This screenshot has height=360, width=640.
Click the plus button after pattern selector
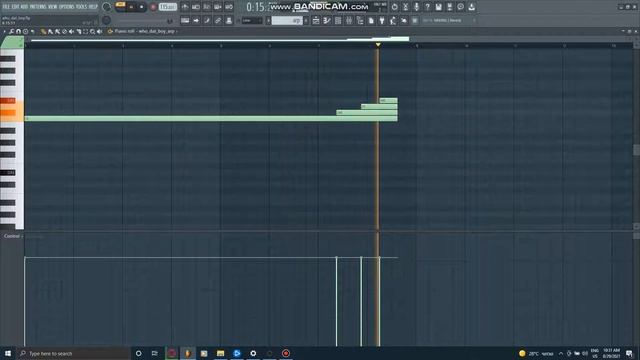[306, 20]
